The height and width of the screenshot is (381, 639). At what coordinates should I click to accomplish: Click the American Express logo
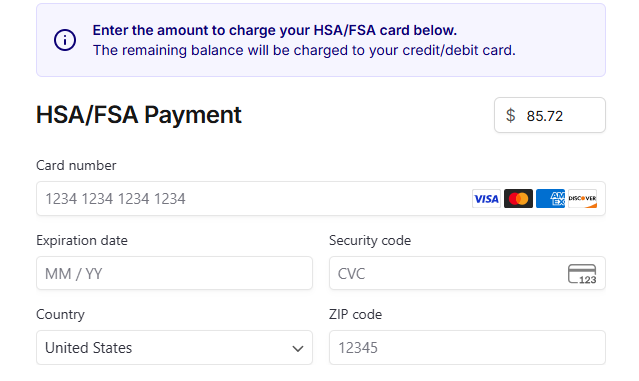pos(550,198)
